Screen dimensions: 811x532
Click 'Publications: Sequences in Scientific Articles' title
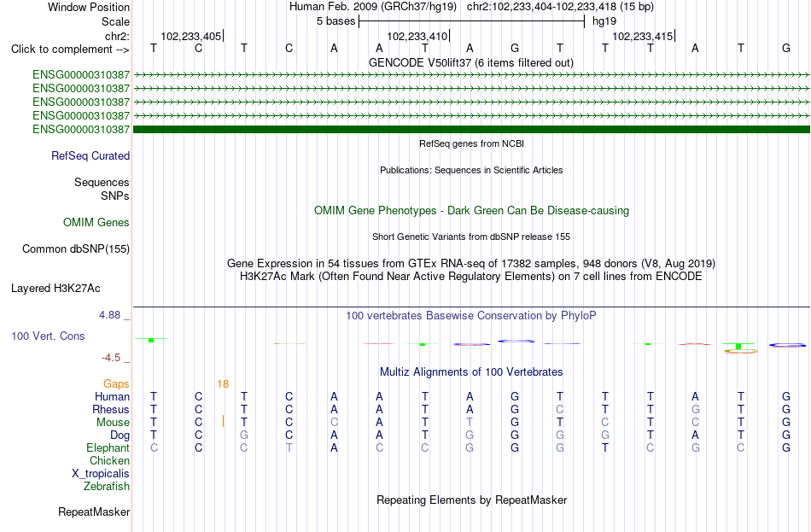click(x=471, y=170)
